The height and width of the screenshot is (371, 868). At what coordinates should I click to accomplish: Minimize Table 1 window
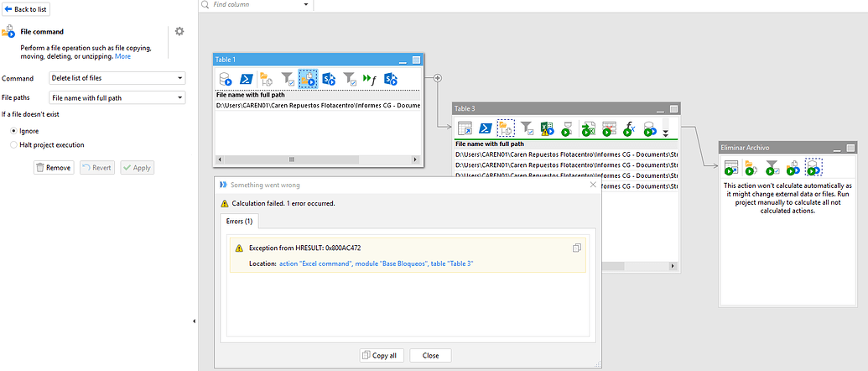(x=403, y=60)
